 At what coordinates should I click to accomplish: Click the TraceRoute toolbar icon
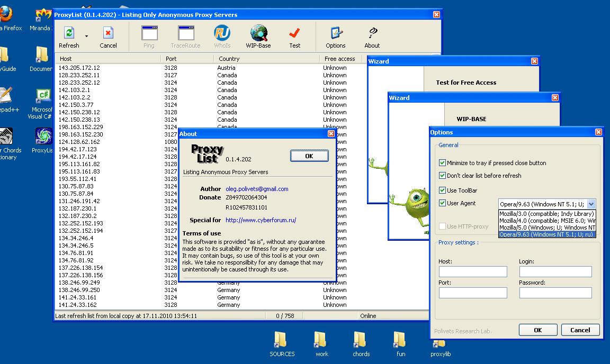point(185,33)
